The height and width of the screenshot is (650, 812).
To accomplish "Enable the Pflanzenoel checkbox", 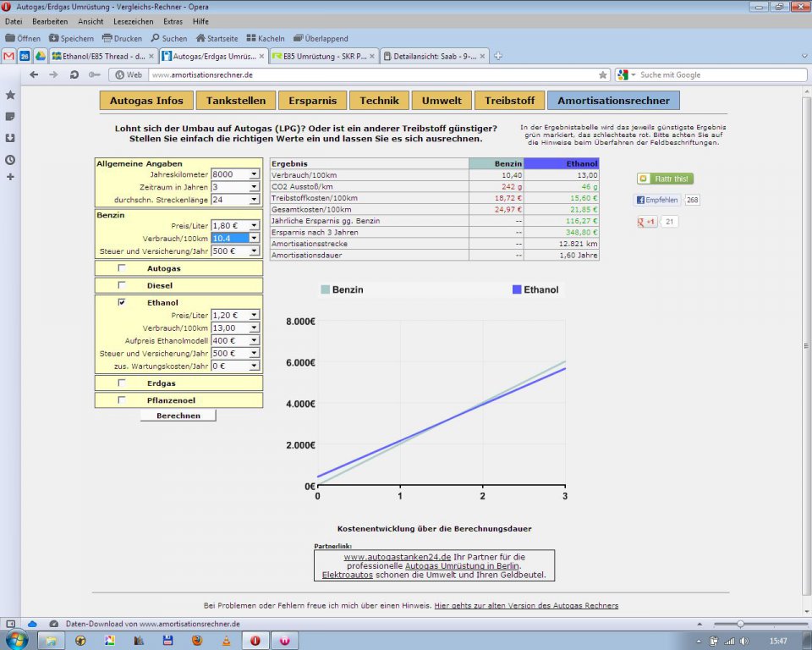I will [122, 400].
